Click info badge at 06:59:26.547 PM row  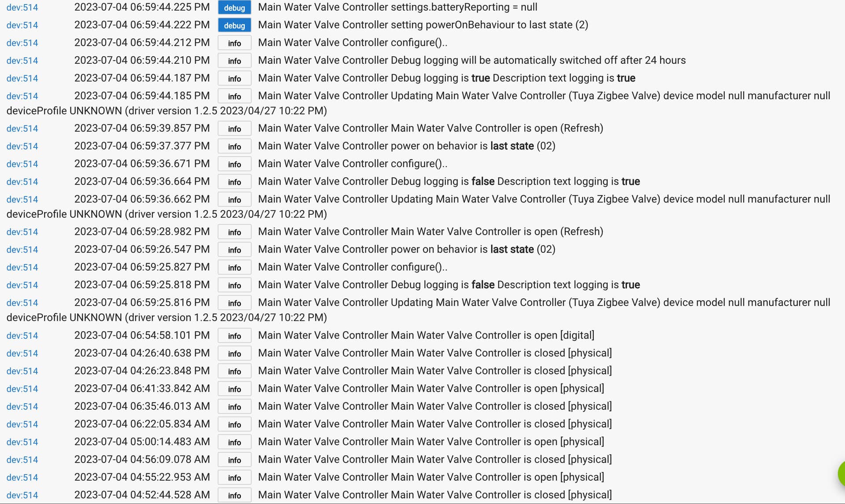coord(234,250)
